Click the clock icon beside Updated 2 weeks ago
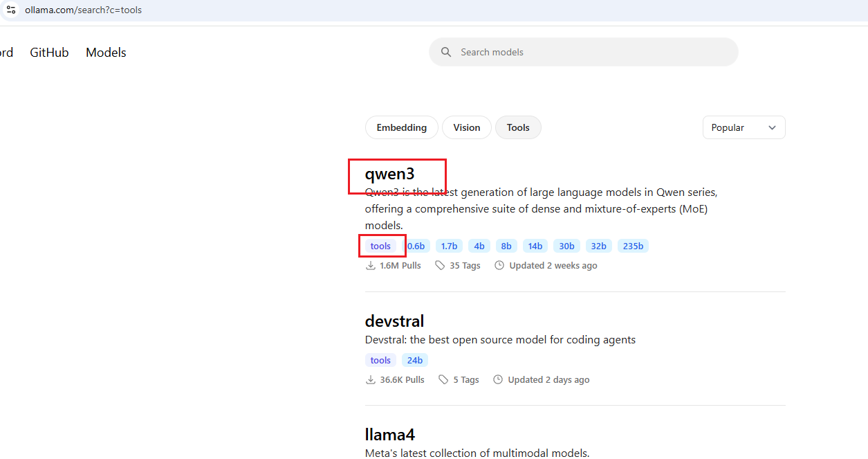The height and width of the screenshot is (459, 868). (x=499, y=265)
